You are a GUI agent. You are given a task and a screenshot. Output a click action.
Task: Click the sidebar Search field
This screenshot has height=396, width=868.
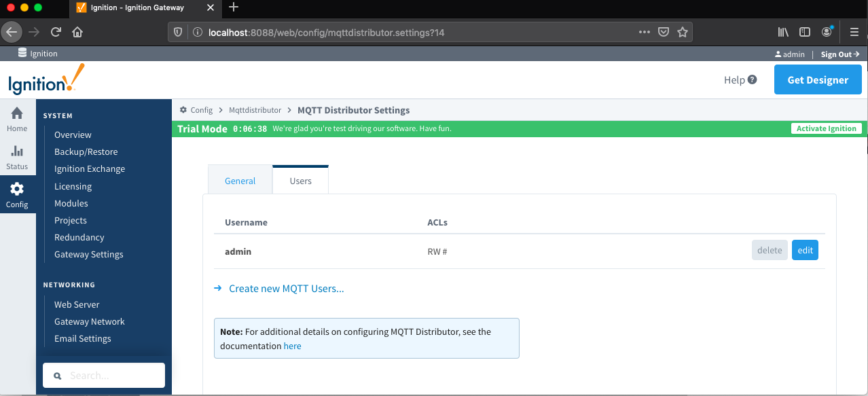(104, 375)
